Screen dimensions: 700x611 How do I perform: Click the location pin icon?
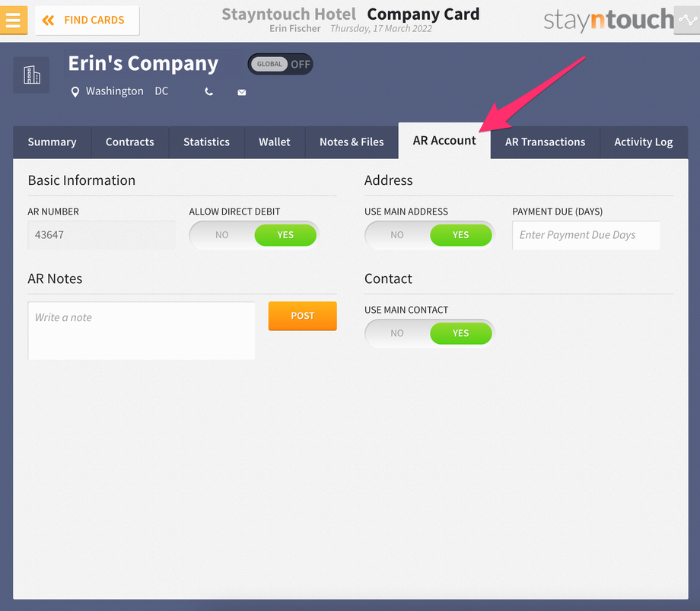[75, 92]
